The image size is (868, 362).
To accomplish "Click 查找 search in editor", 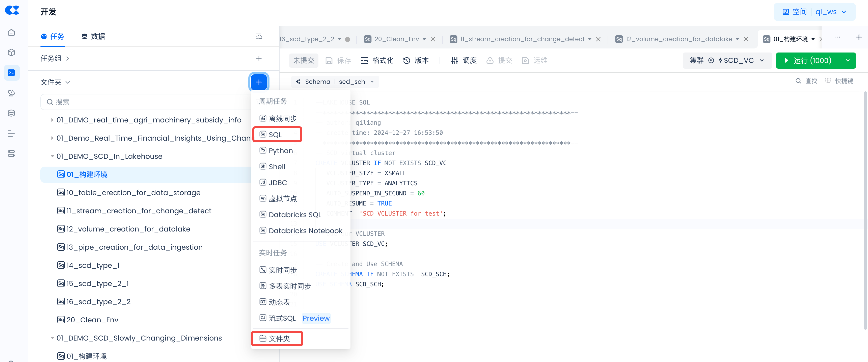I will [807, 81].
